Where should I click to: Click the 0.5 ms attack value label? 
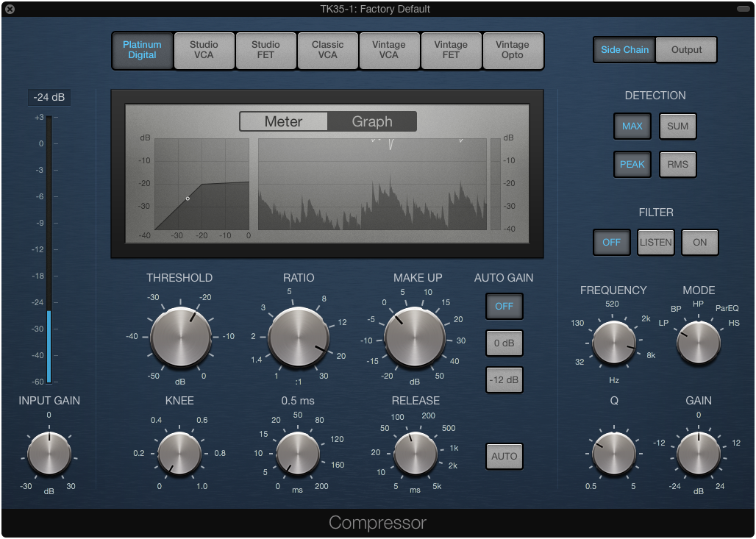click(x=298, y=401)
